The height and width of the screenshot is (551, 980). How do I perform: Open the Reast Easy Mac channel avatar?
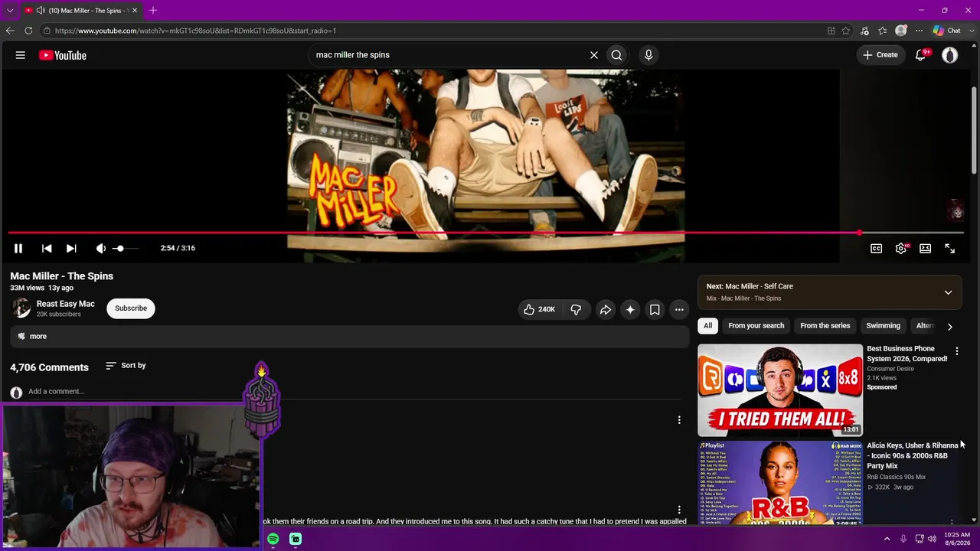click(x=21, y=308)
